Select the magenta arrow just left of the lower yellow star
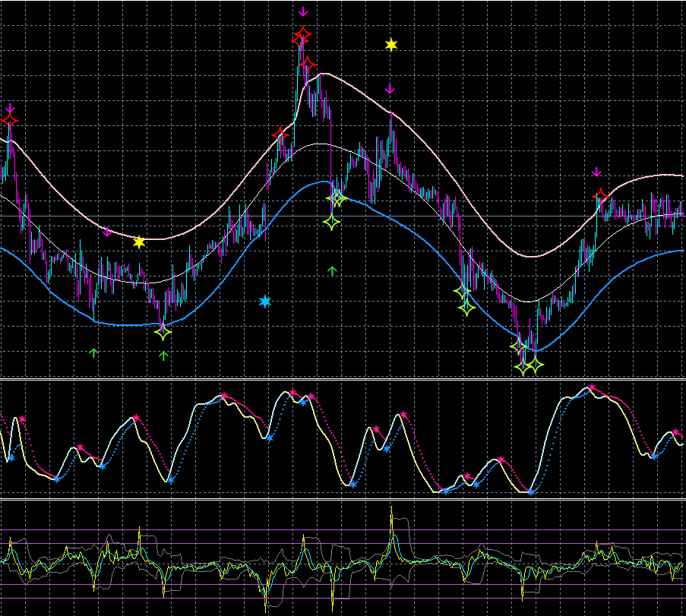This screenshot has width=686, height=616. coord(107,232)
